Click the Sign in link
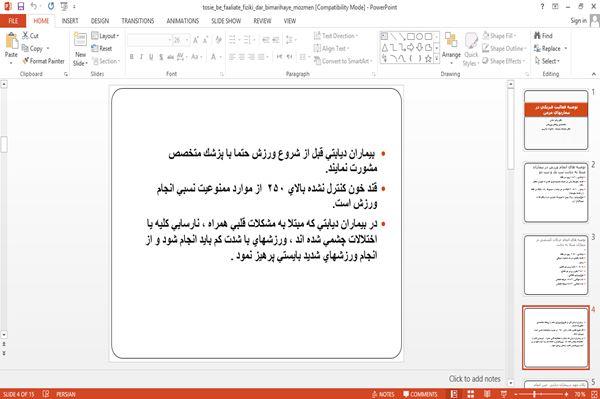The height and width of the screenshot is (399, 600). click(x=578, y=21)
